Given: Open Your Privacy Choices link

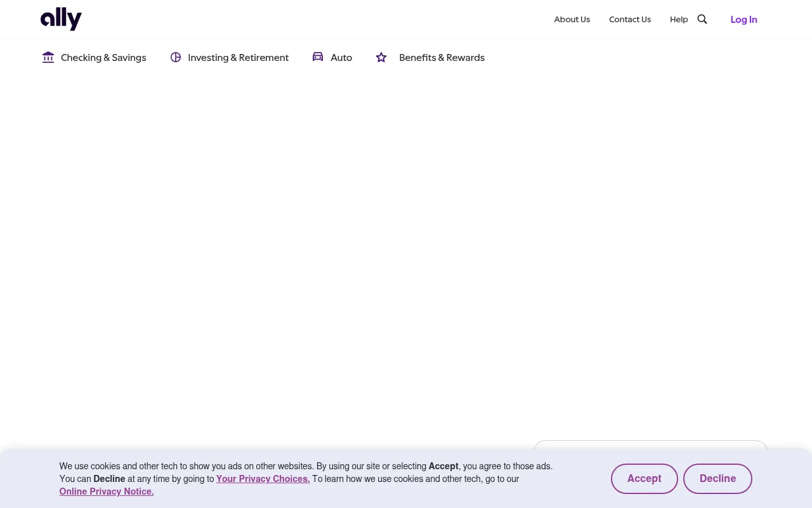Looking at the screenshot, I should (x=263, y=479).
